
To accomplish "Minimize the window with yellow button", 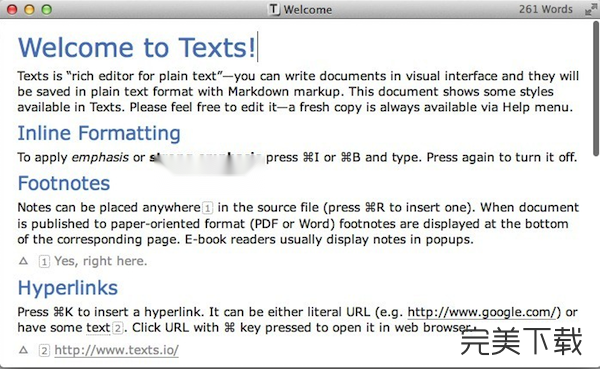I will click(29, 10).
